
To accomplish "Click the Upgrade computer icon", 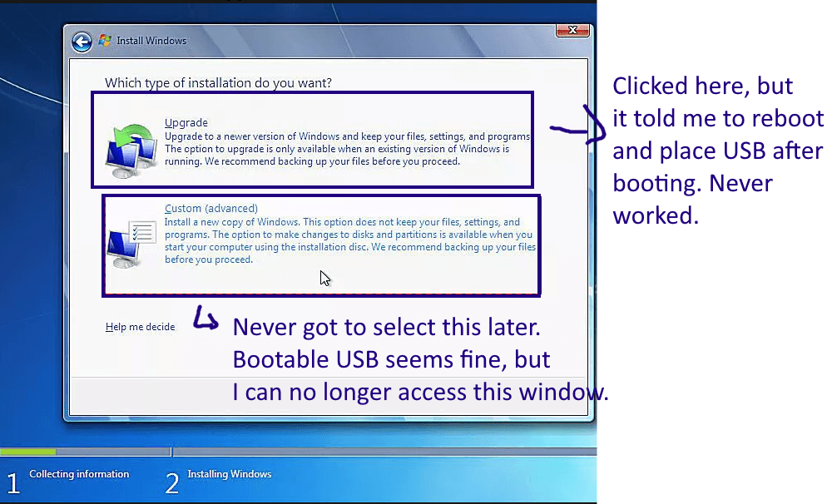I will click(131, 151).
